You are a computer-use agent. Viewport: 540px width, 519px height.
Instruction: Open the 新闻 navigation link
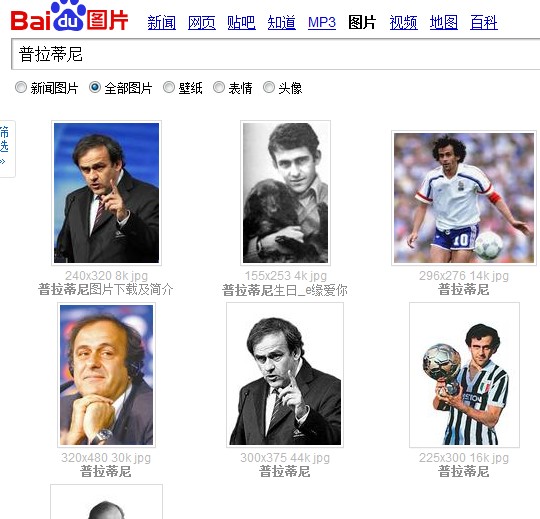tap(162, 23)
